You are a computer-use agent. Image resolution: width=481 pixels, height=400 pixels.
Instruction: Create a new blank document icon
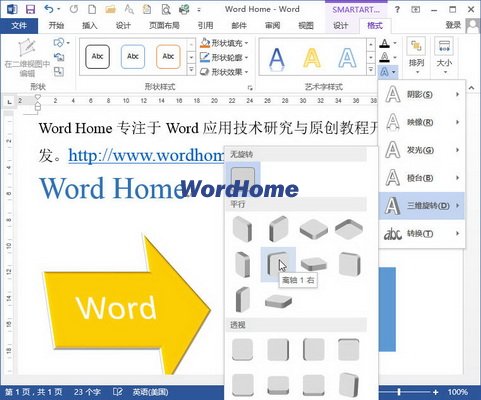[92, 9]
